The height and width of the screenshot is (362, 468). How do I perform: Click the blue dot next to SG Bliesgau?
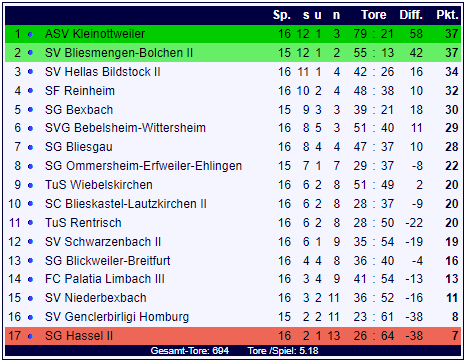[30, 147]
